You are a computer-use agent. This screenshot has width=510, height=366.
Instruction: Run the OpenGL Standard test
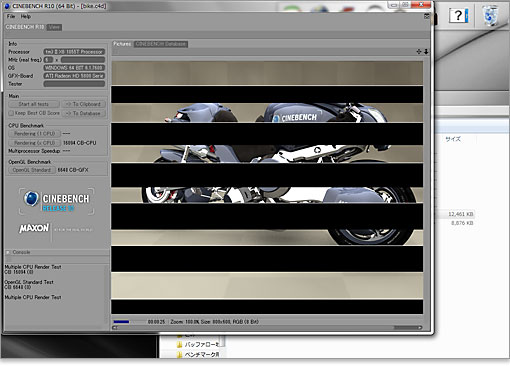coord(32,170)
